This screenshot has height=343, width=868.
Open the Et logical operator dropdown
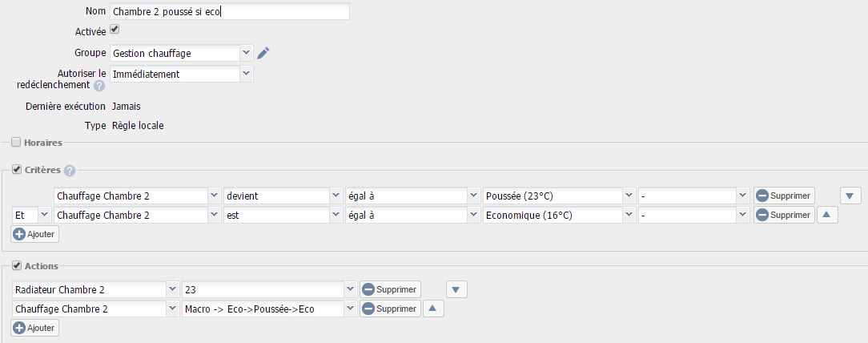[x=31, y=215]
